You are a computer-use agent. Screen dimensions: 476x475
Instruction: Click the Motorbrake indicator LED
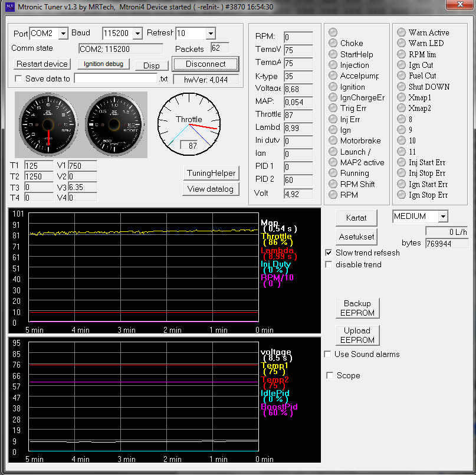[x=333, y=140]
